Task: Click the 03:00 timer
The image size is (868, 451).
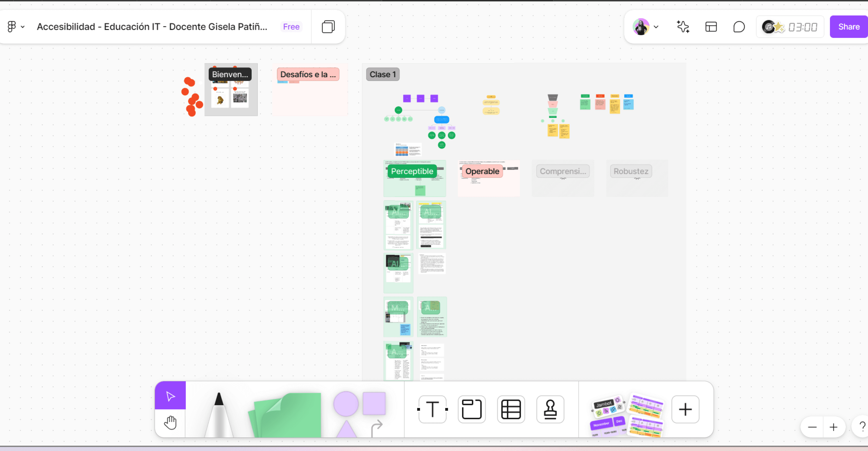Action: pyautogui.click(x=802, y=27)
